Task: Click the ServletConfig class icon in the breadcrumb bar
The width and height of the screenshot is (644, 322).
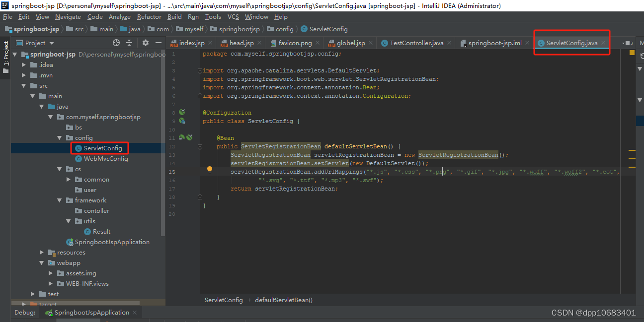Action: (304, 29)
